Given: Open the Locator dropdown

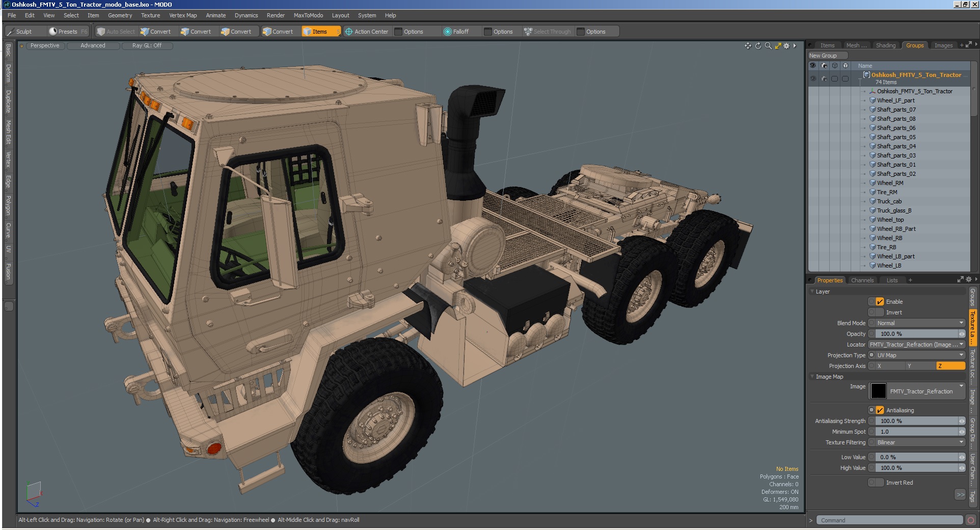Looking at the screenshot, I should pyautogui.click(x=916, y=344).
